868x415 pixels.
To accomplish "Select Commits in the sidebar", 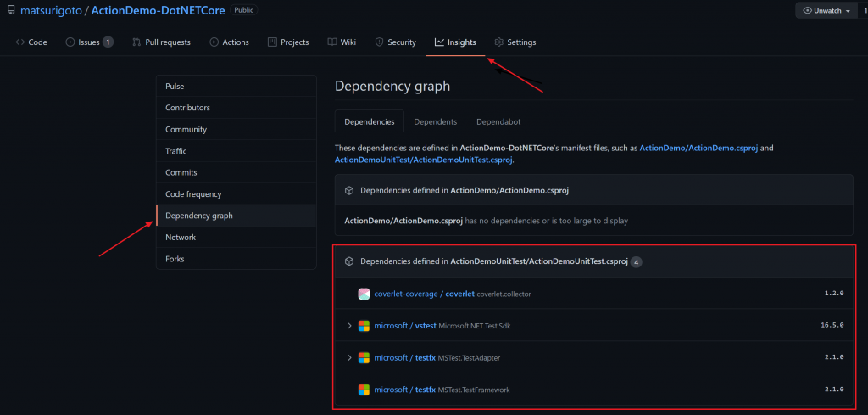I will point(236,172).
